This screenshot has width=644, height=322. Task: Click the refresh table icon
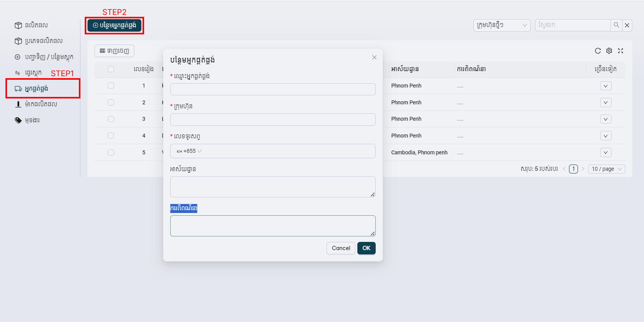(598, 51)
